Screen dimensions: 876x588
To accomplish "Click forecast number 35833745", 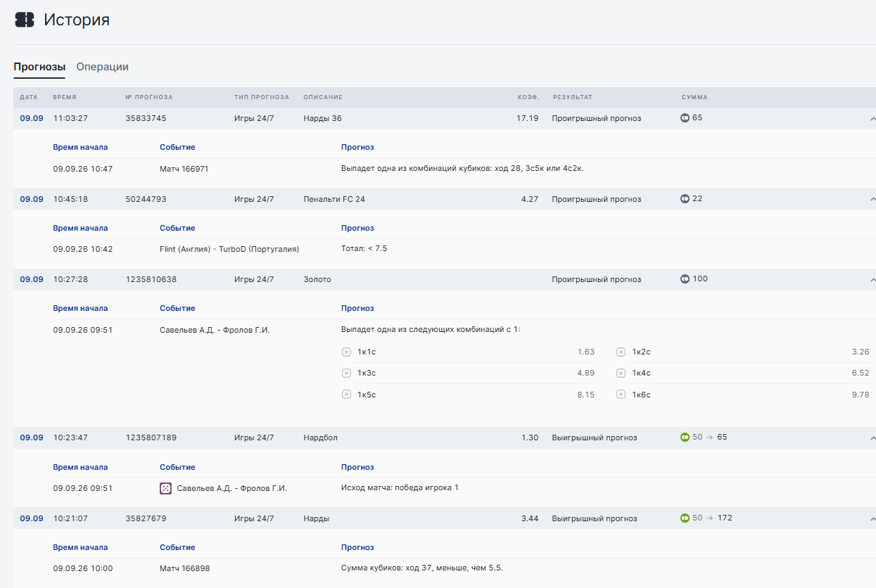I will click(x=146, y=118).
